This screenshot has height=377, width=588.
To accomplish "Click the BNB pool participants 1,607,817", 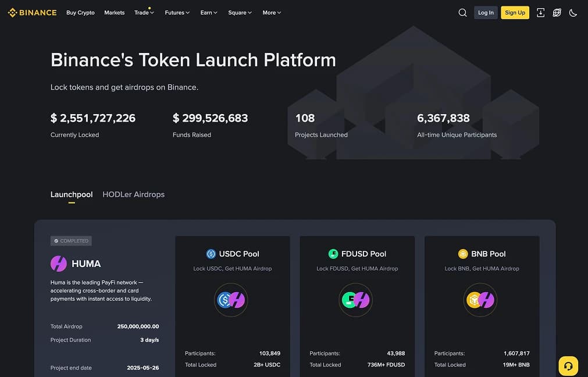I will point(516,353).
